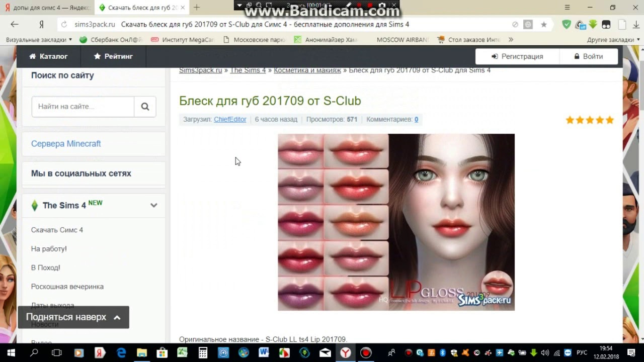Open File Explorer from the taskbar
The height and width of the screenshot is (362, 644).
point(142,353)
